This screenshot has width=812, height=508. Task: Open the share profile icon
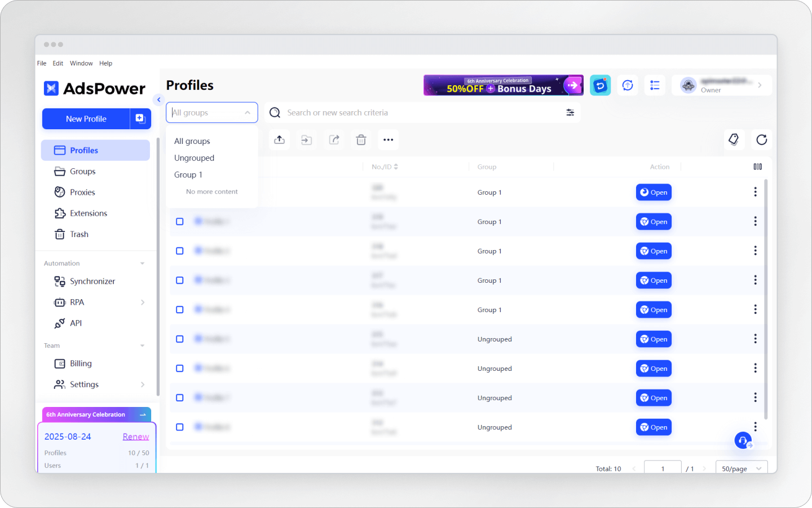tap(334, 139)
